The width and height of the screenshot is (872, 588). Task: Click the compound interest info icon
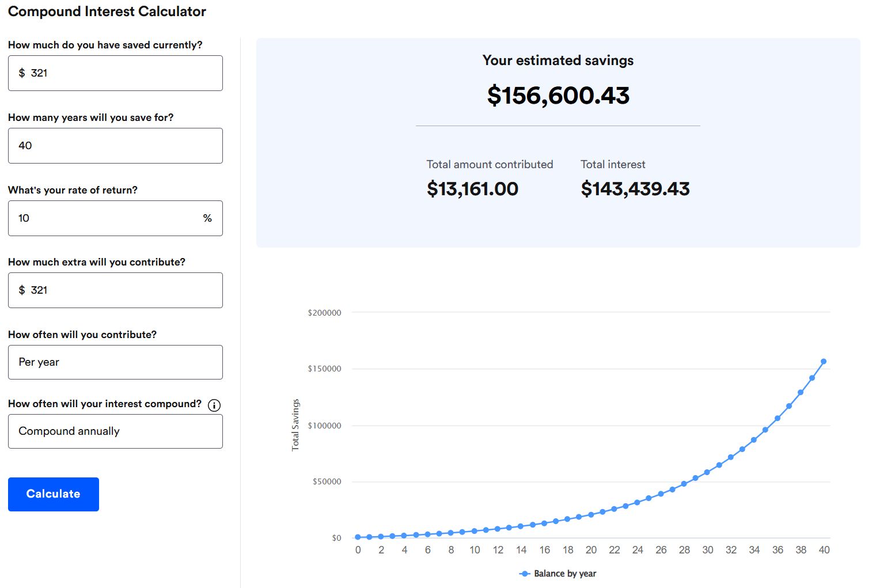click(214, 405)
